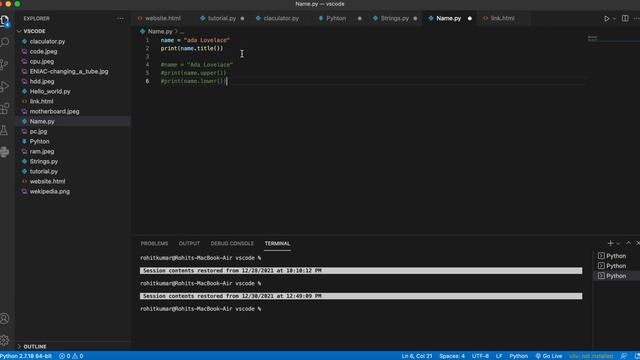Open wekipedia.png in the file explorer
Image resolution: width=640 pixels, height=360 pixels.
click(73, 191)
